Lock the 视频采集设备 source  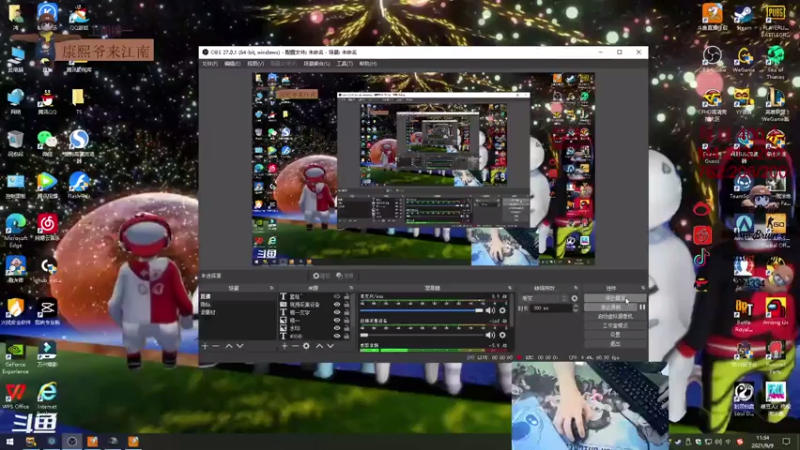347,305
